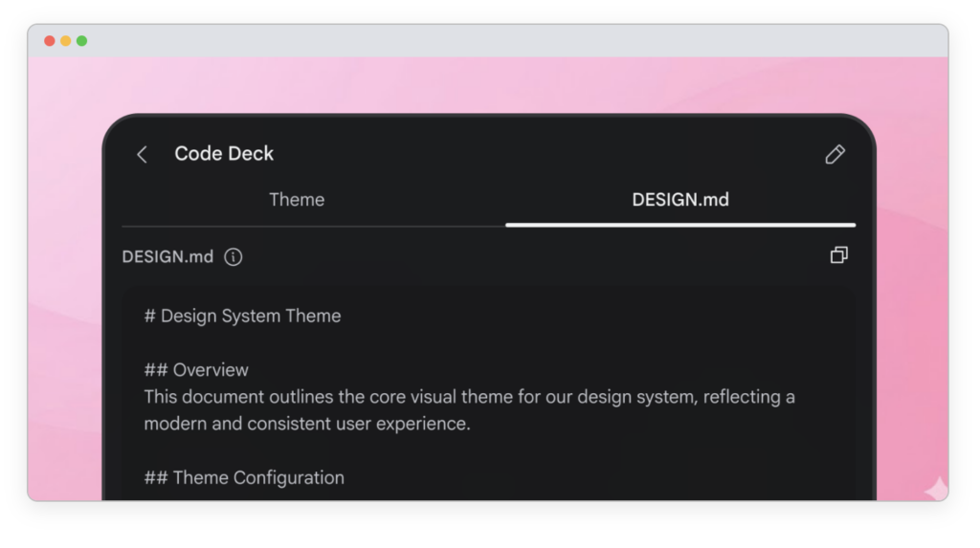
Task: Click the '## Theme Configuration' line
Action: pos(244,478)
